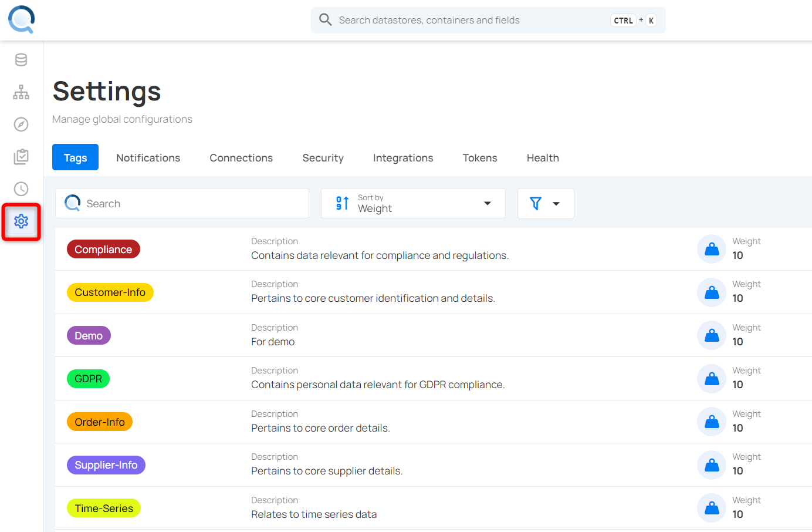
Task: Go to the Tokens tab
Action: tap(480, 158)
